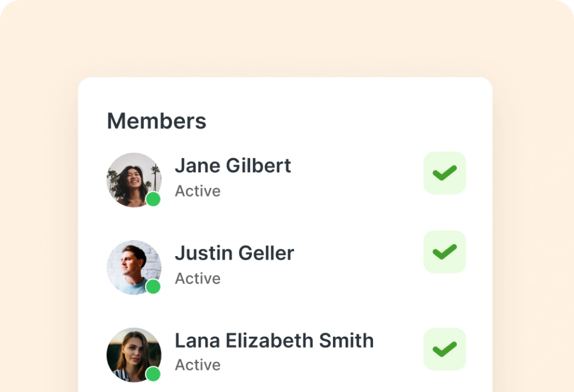Click the Lana Elizabeth Smith name

274,341
